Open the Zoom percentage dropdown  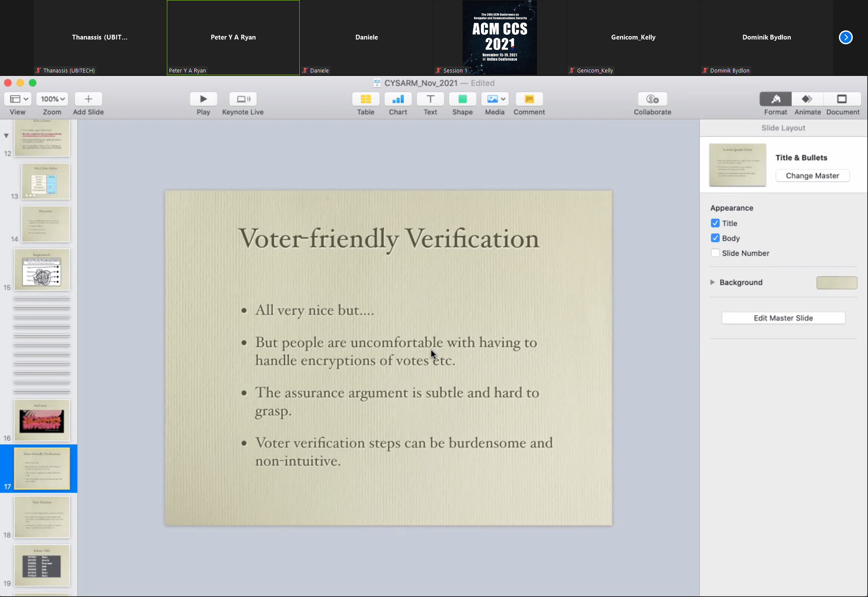point(52,99)
